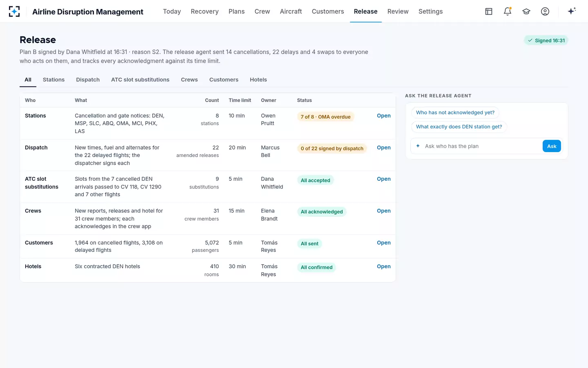Click the 'All accepted' status pill

pos(315,180)
